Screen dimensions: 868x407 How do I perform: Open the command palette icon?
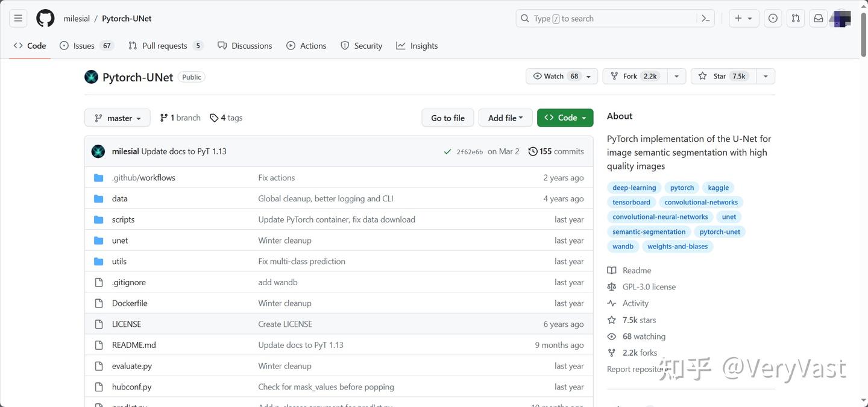click(705, 19)
